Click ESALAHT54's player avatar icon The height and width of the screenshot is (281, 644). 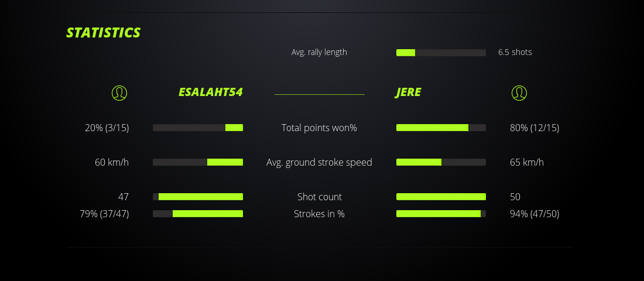click(x=119, y=92)
